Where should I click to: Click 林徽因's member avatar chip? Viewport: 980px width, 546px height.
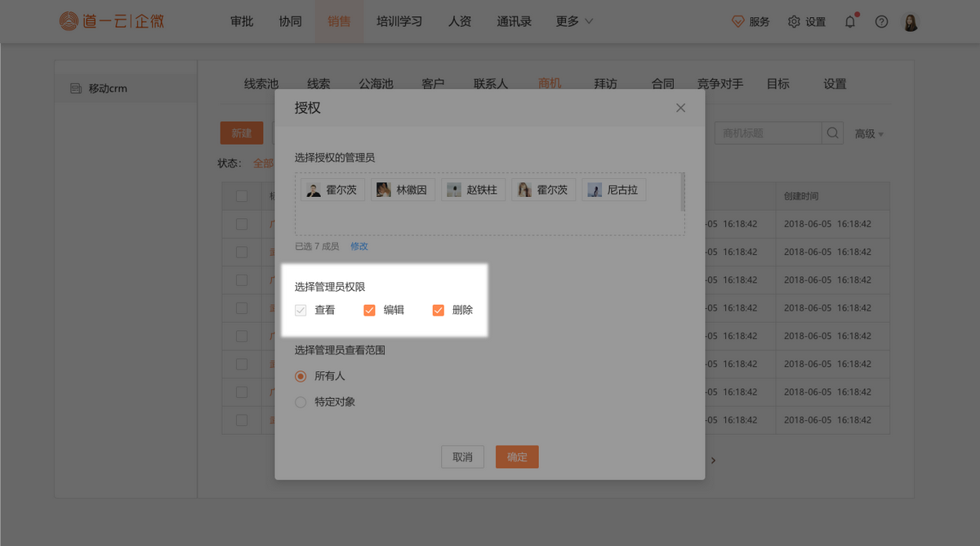coord(402,189)
